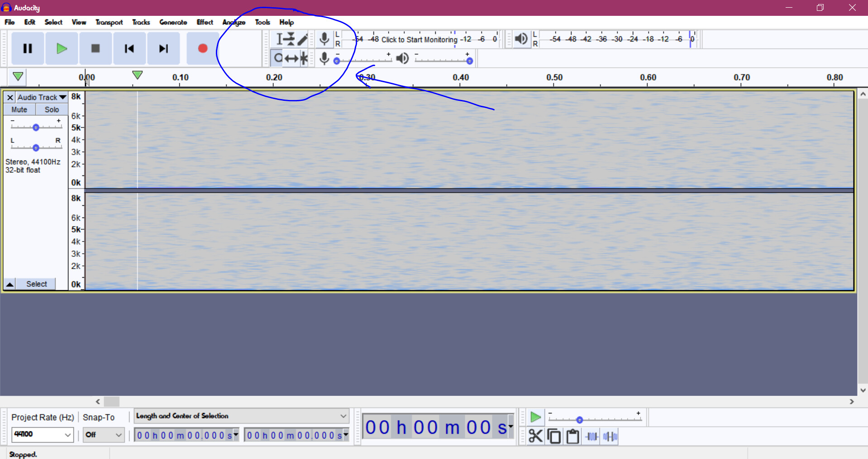Click the scissors Cut icon
Screen dimensions: 868x459
[x=535, y=436]
